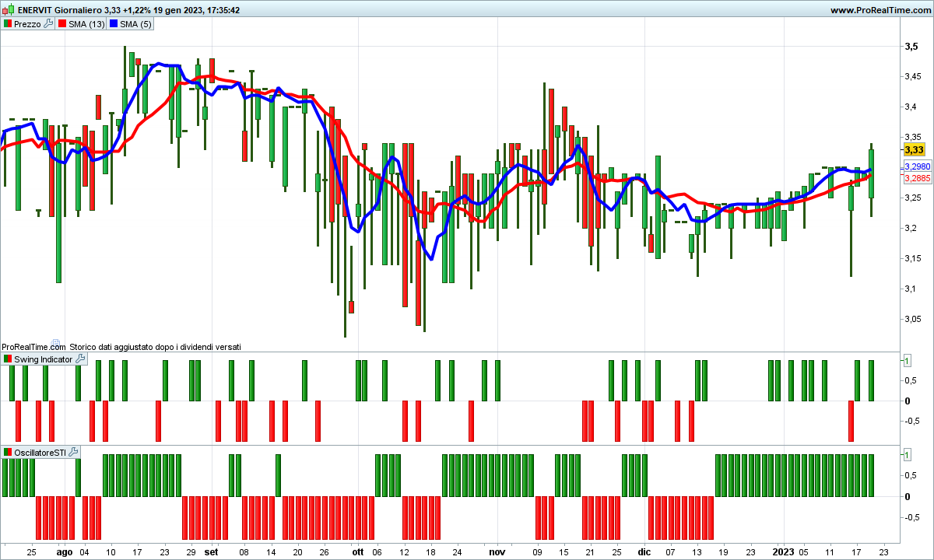
Task: Click the 3,2 price axis label
Action: (911, 228)
